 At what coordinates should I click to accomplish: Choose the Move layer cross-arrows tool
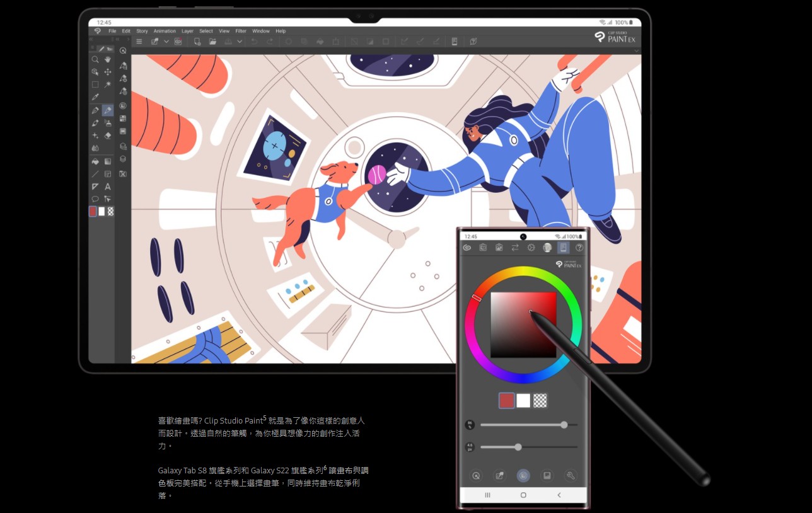108,72
